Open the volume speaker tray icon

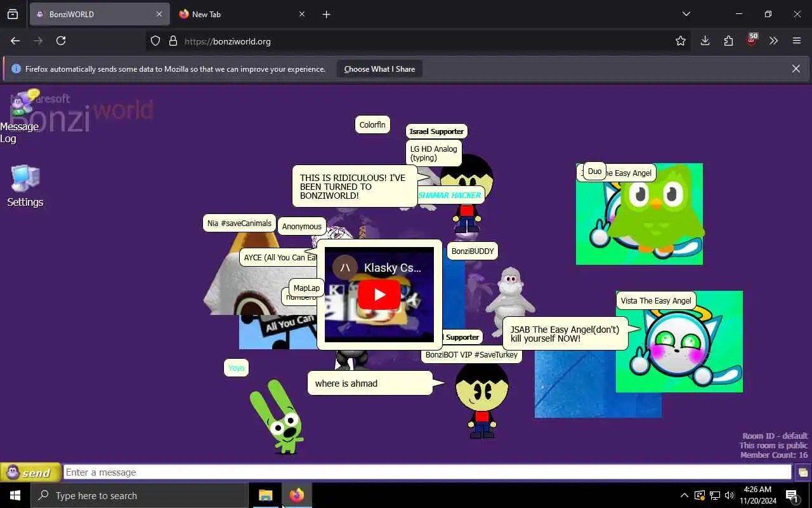[x=729, y=495]
